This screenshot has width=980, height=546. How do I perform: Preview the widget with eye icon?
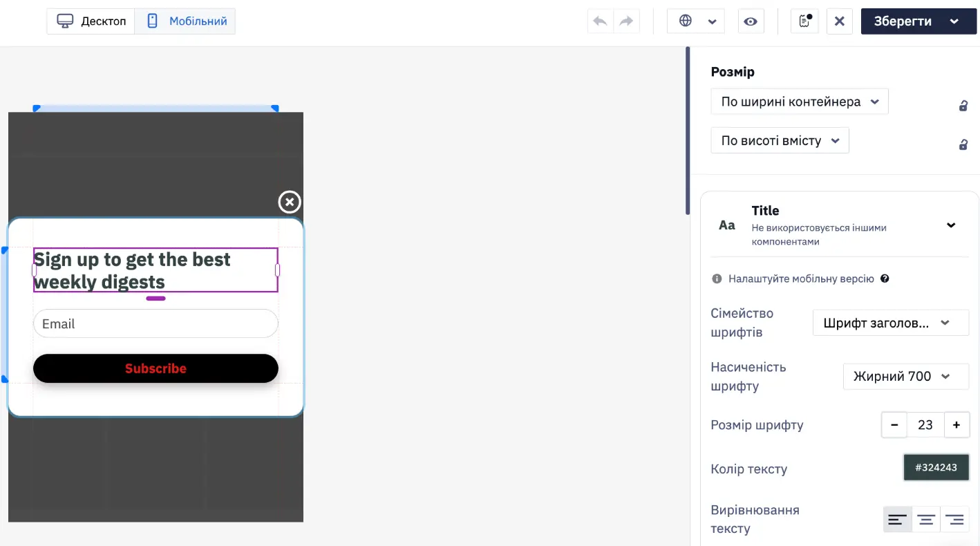point(751,21)
